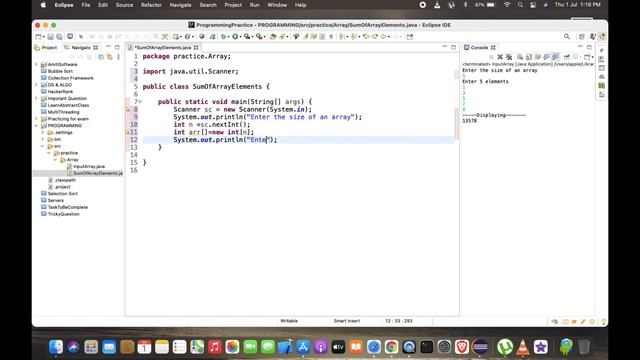Click the tip-of-the-day bulb in status bar
Screen dimensions: 640x360
604,322
